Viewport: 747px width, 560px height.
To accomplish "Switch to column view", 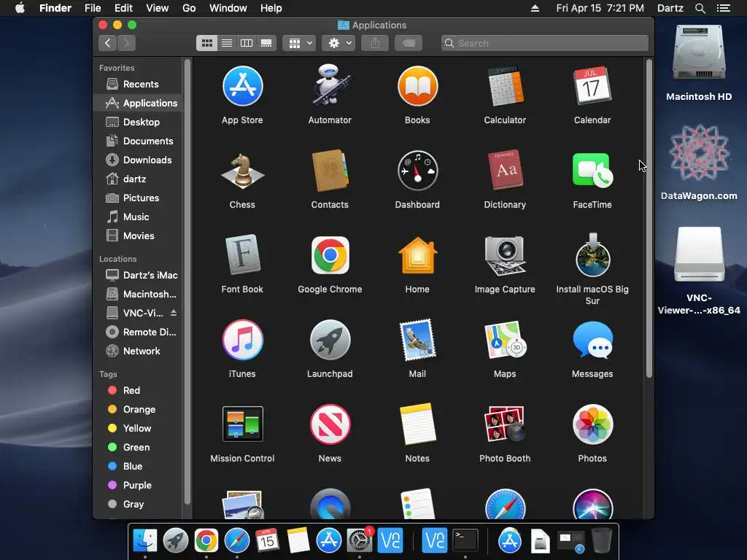I will click(x=247, y=43).
